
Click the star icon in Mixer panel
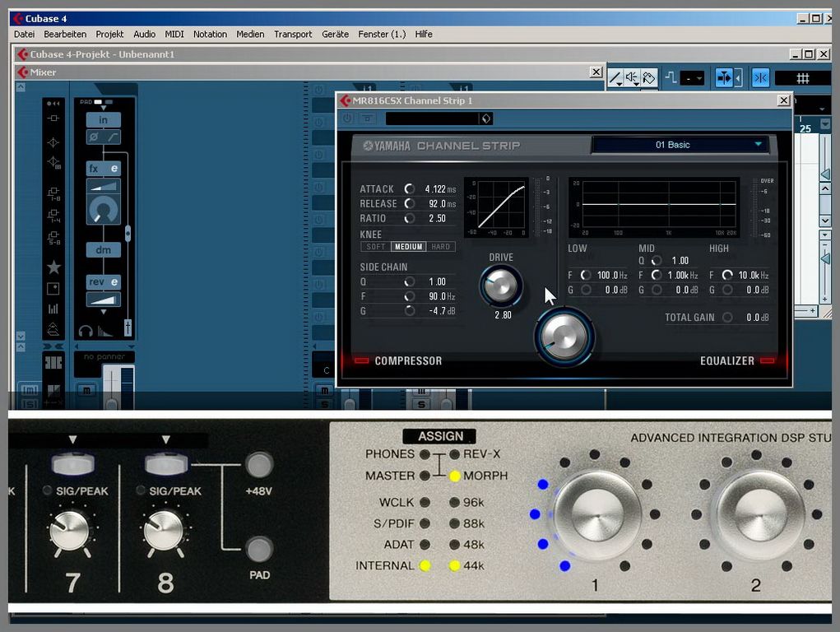[x=53, y=267]
